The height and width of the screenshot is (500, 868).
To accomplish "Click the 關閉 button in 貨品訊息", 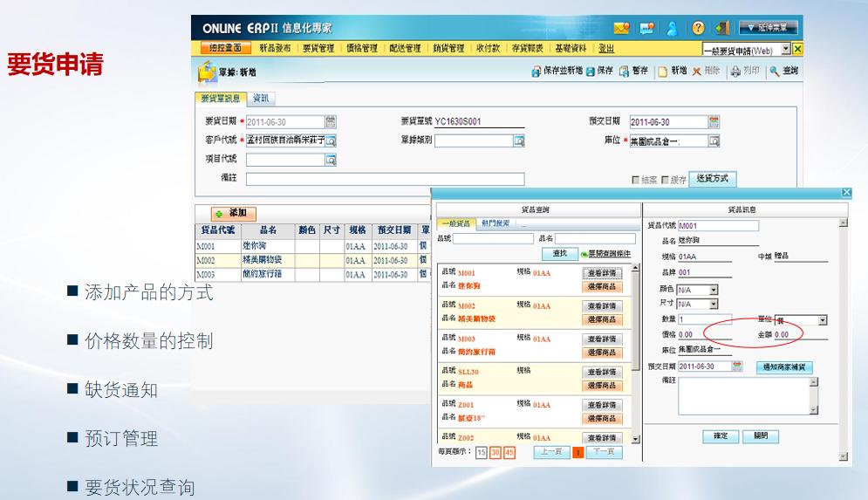I will tap(761, 436).
